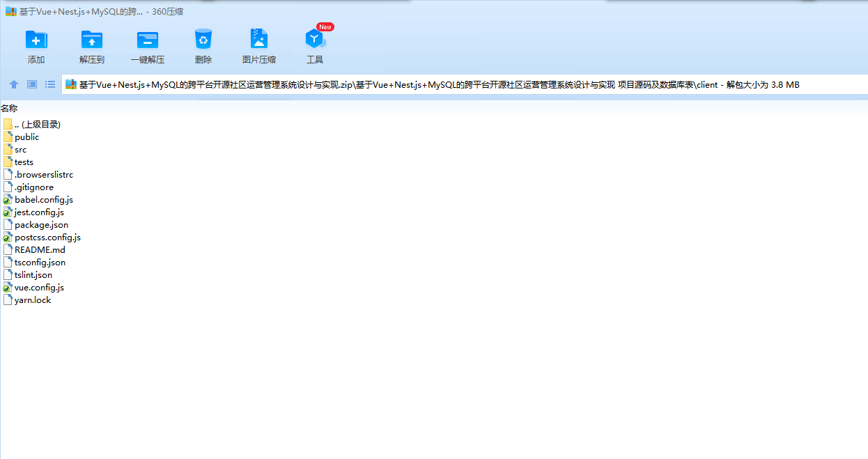Select the .gitignore file
The height and width of the screenshot is (459, 868).
29,187
